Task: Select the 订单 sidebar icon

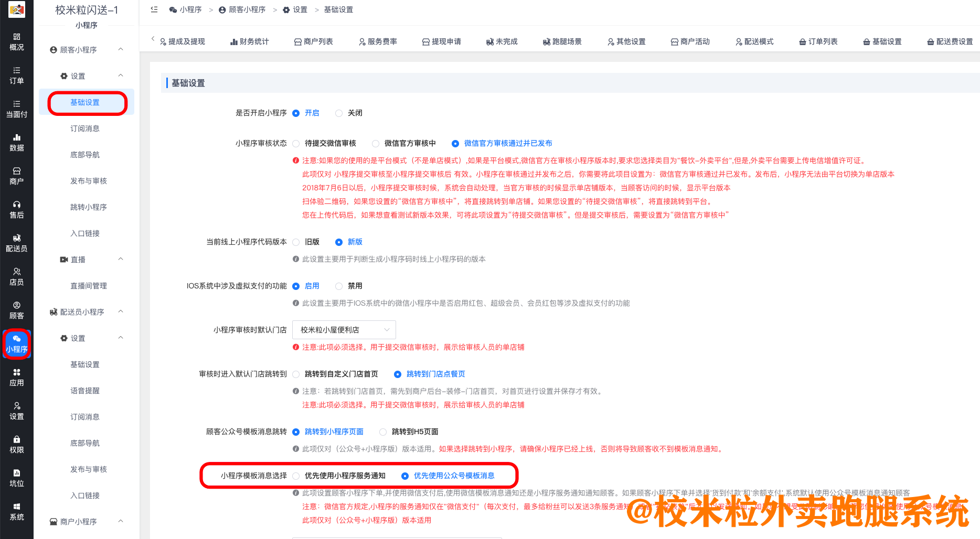Action: pos(17,75)
